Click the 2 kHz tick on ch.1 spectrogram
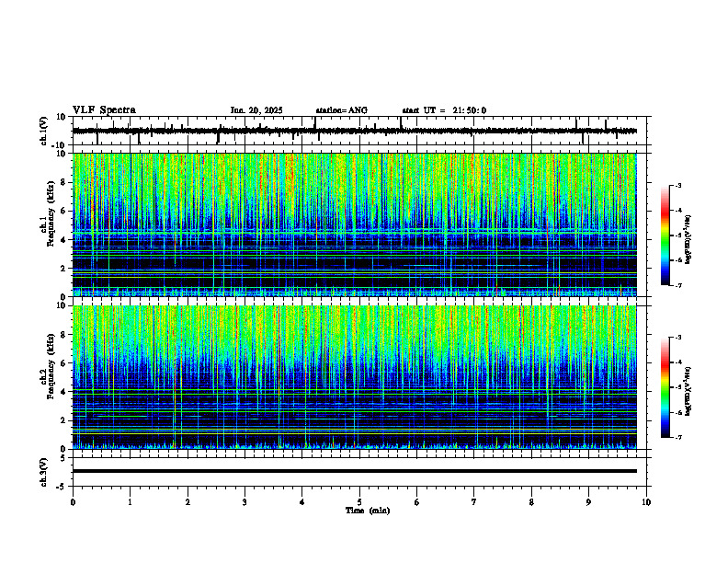Image resolution: width=728 pixels, height=563 pixels. [64, 269]
